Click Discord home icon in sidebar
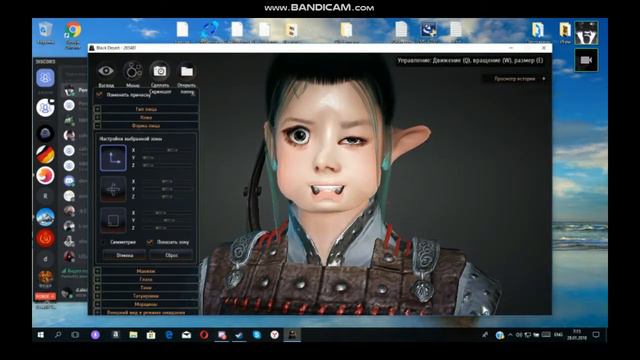Image resolution: width=640 pixels, height=360 pixels. 45,78
